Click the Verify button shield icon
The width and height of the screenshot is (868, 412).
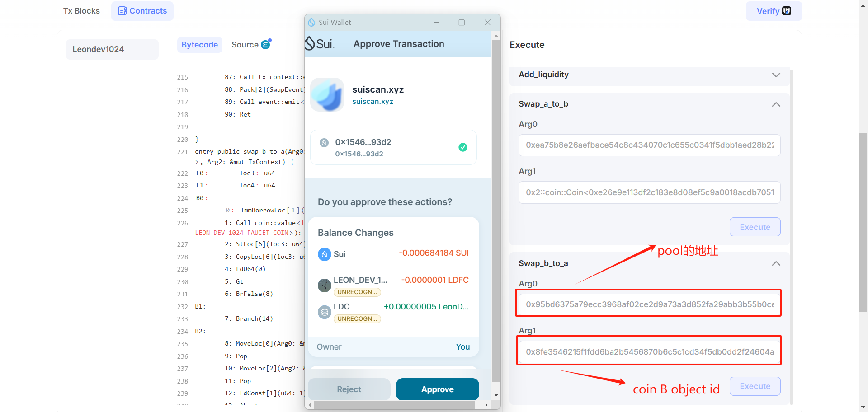[x=787, y=11]
